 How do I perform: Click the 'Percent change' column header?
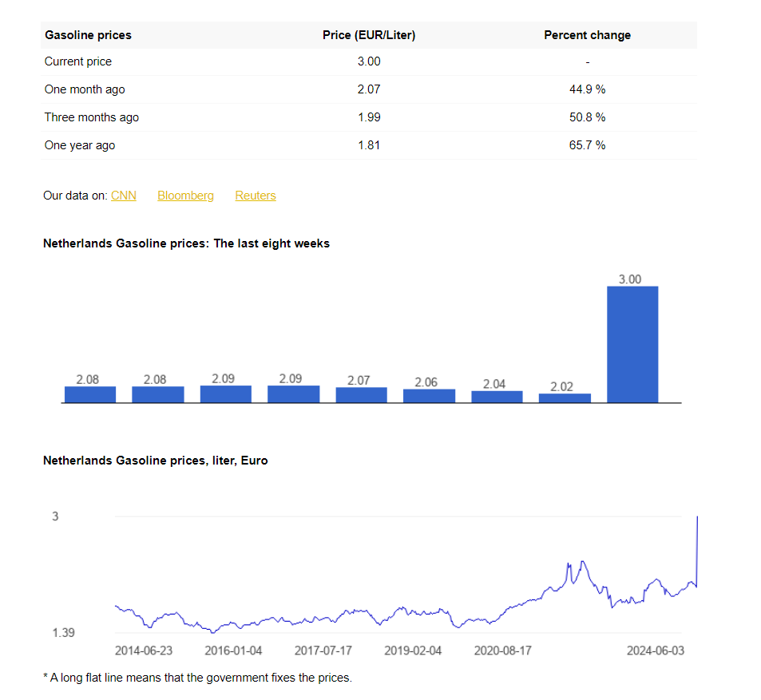[x=587, y=35]
